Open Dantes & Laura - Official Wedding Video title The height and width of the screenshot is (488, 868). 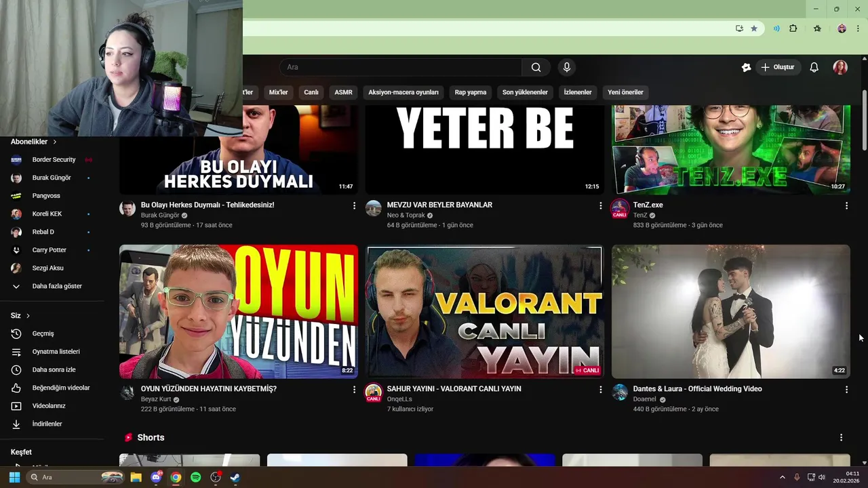(x=697, y=389)
